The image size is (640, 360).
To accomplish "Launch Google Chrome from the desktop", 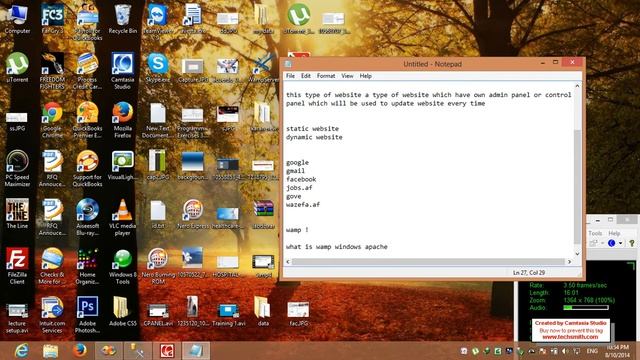I will pyautogui.click(x=52, y=120).
